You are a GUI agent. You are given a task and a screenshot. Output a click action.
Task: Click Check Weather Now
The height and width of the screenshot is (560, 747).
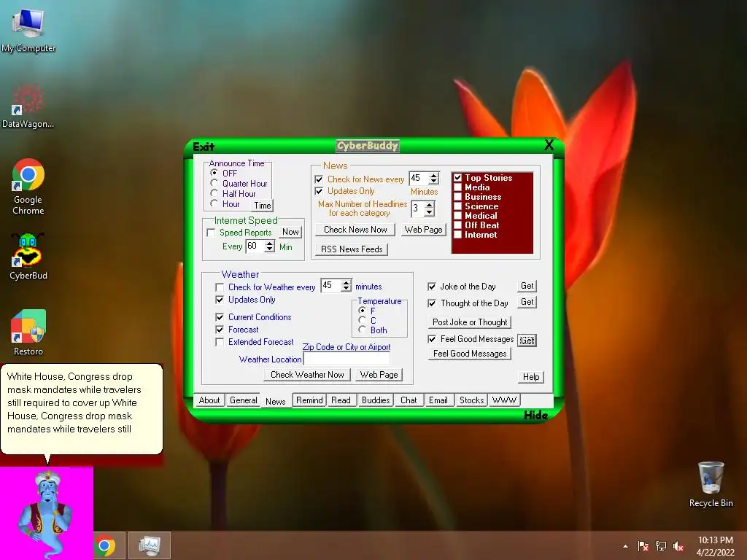click(x=307, y=375)
